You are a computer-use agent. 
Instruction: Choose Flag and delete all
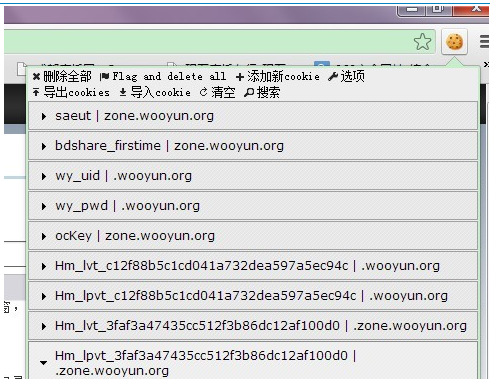coord(169,77)
